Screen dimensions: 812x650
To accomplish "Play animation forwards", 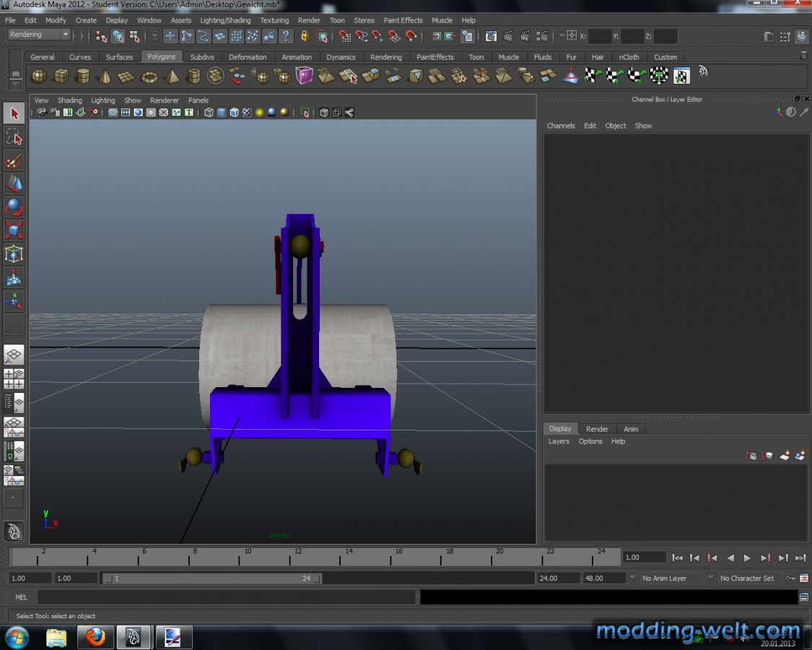I will pos(747,558).
